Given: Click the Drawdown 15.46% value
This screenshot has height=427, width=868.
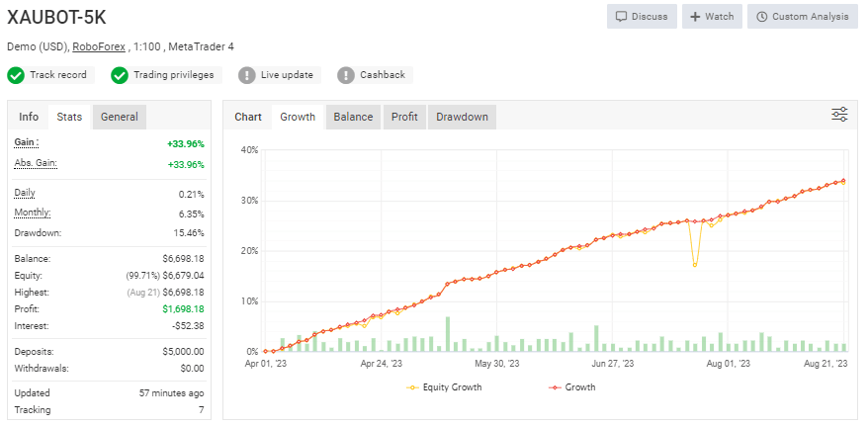Looking at the screenshot, I should click(x=189, y=233).
